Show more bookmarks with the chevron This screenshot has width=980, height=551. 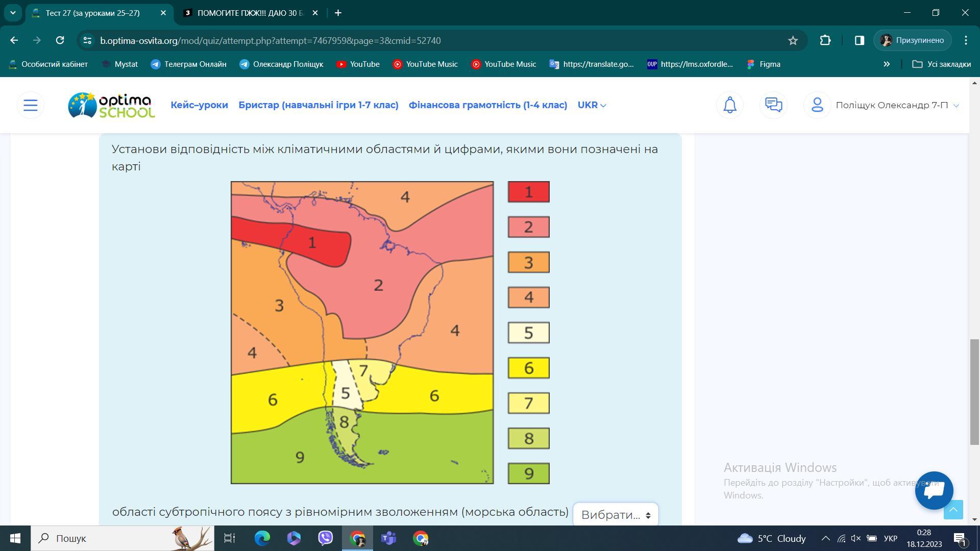tap(886, 64)
